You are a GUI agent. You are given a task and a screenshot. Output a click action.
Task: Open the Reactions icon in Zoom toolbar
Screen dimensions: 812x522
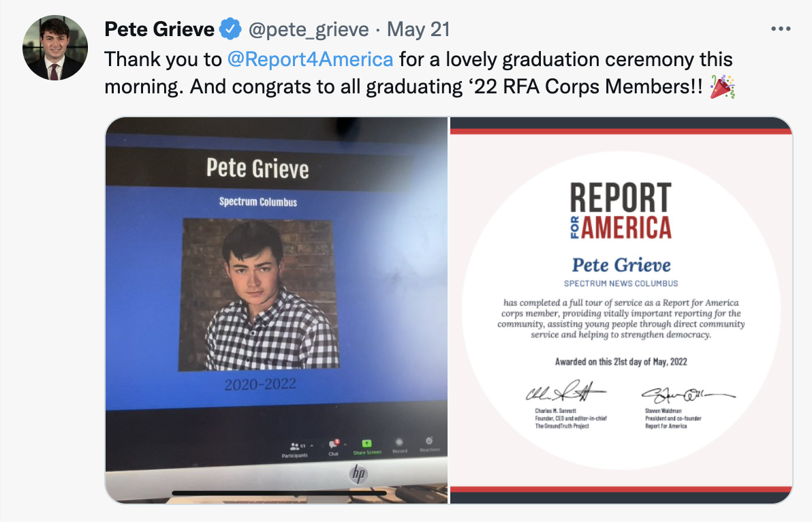(429, 442)
